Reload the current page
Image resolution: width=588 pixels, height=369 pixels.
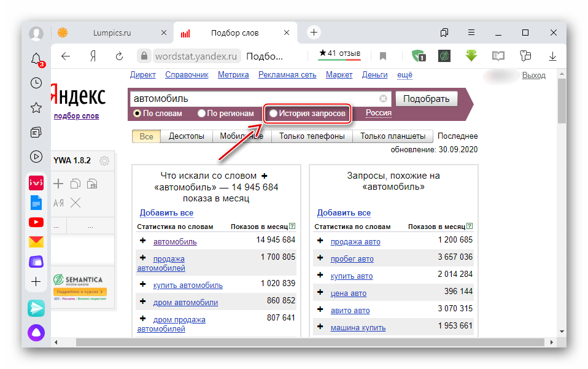pyautogui.click(x=118, y=55)
